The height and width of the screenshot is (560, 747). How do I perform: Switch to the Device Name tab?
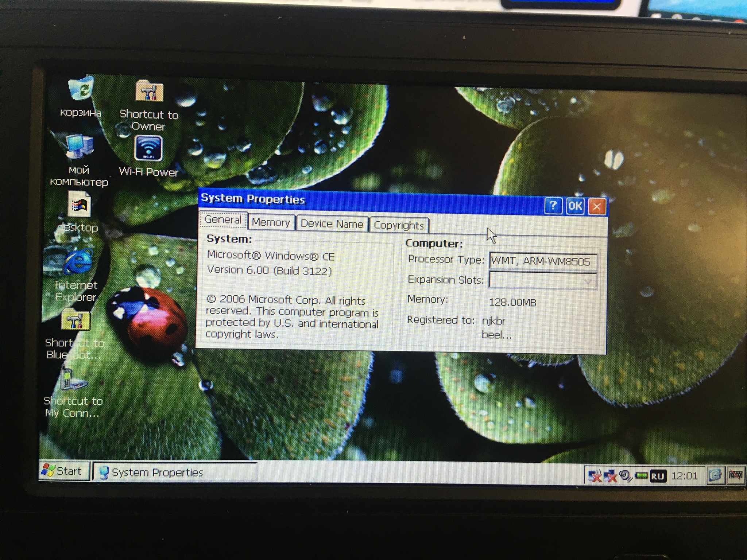point(332,224)
